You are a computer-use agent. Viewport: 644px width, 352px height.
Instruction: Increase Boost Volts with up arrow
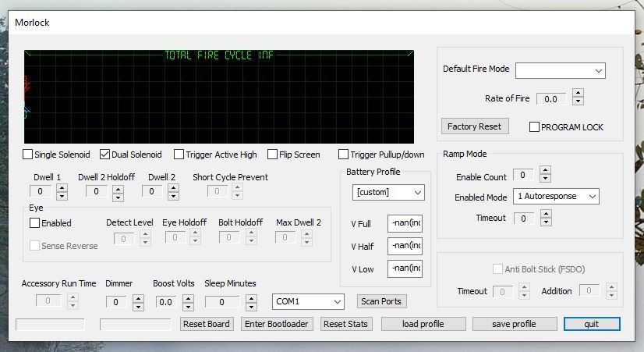(189, 299)
